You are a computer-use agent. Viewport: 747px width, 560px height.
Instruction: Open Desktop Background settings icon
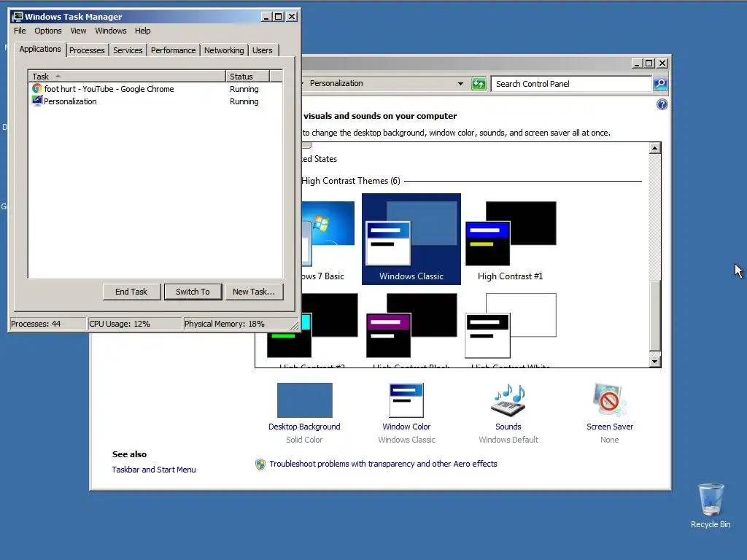pos(304,400)
